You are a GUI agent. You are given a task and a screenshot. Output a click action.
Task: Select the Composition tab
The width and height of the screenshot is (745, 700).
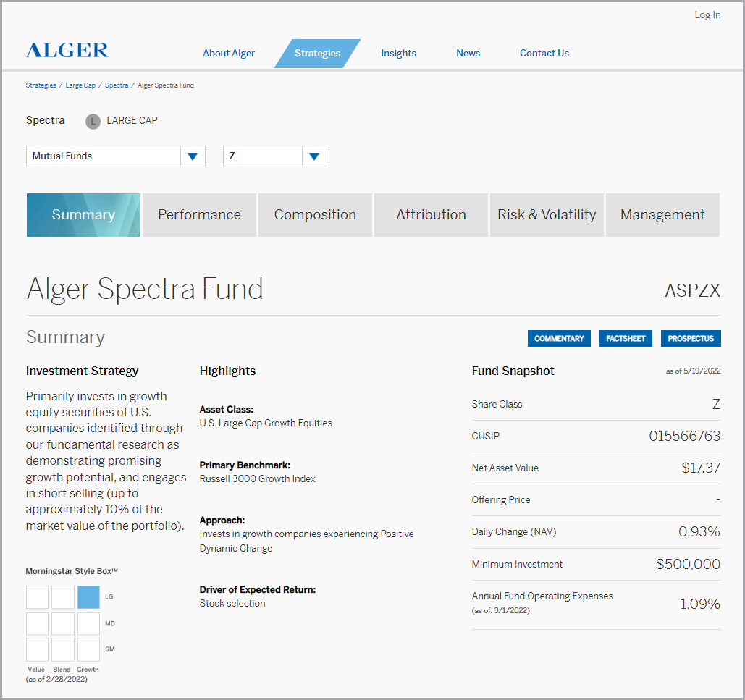coord(315,214)
